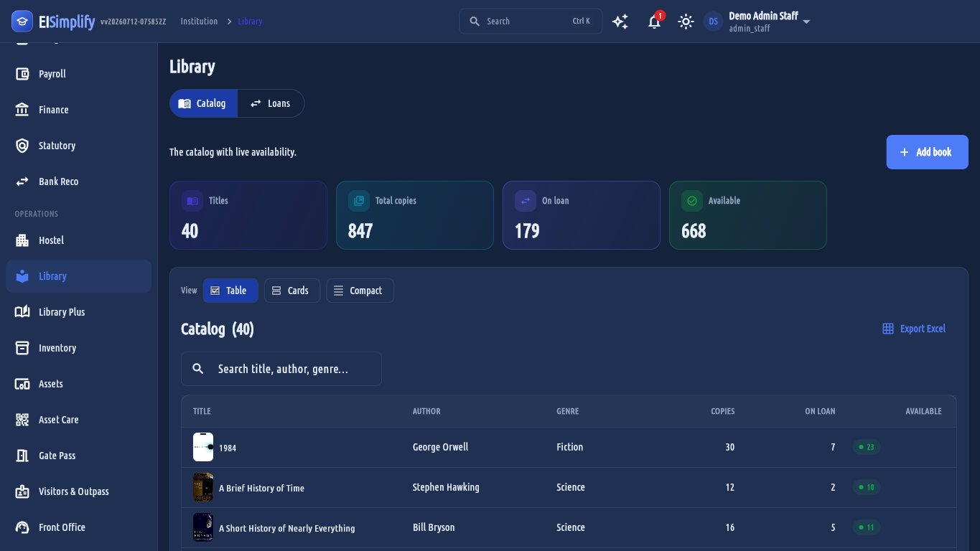This screenshot has height=551, width=980.
Task: Sort by the AUTHOR column header
Action: tap(426, 411)
